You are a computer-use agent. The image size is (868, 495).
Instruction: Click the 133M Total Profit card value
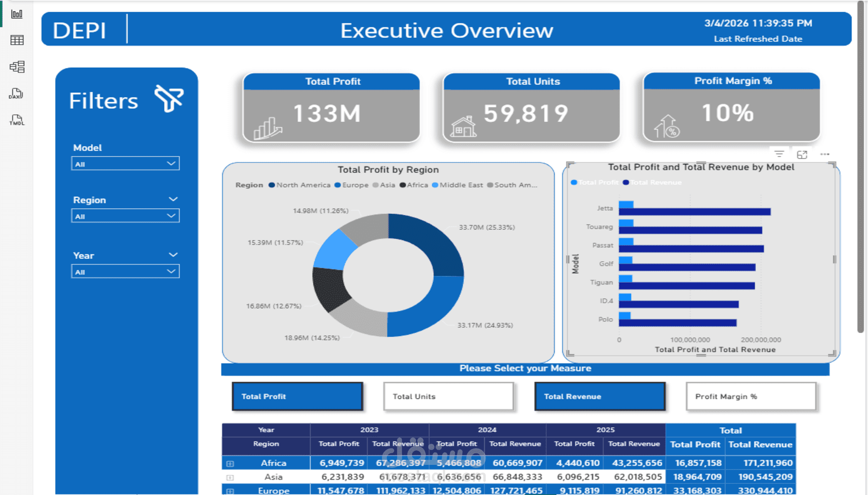[x=327, y=113]
